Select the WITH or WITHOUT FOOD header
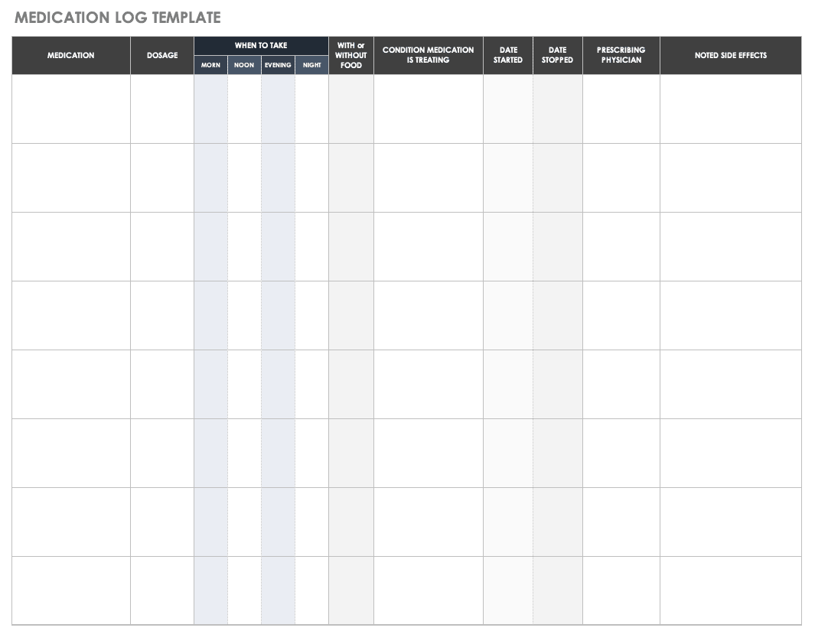The width and height of the screenshot is (815, 644). 350,55
